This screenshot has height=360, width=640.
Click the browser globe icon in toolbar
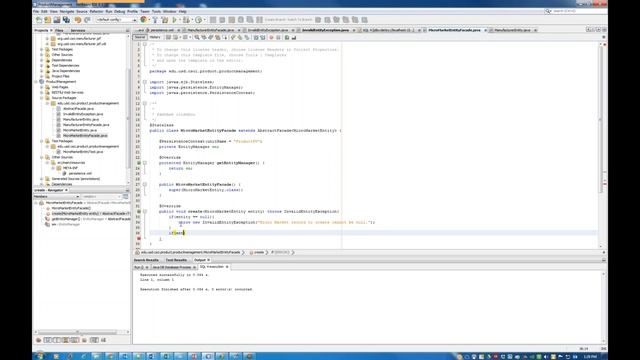(x=143, y=20)
